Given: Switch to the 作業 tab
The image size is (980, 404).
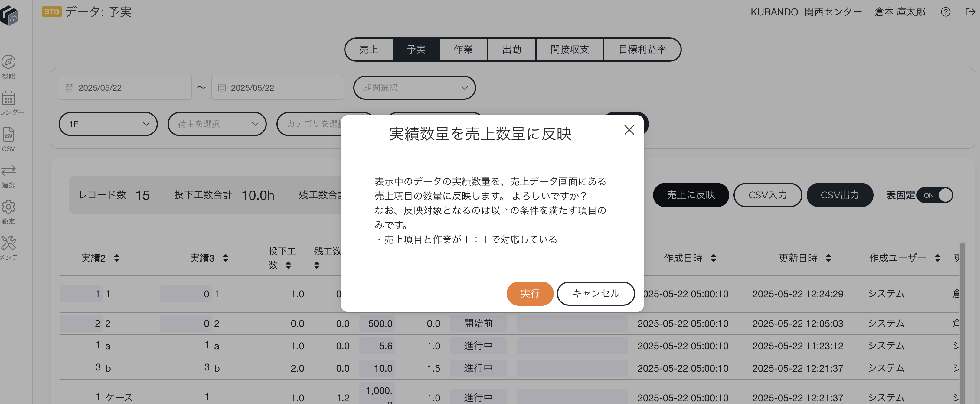Looking at the screenshot, I should 463,50.
